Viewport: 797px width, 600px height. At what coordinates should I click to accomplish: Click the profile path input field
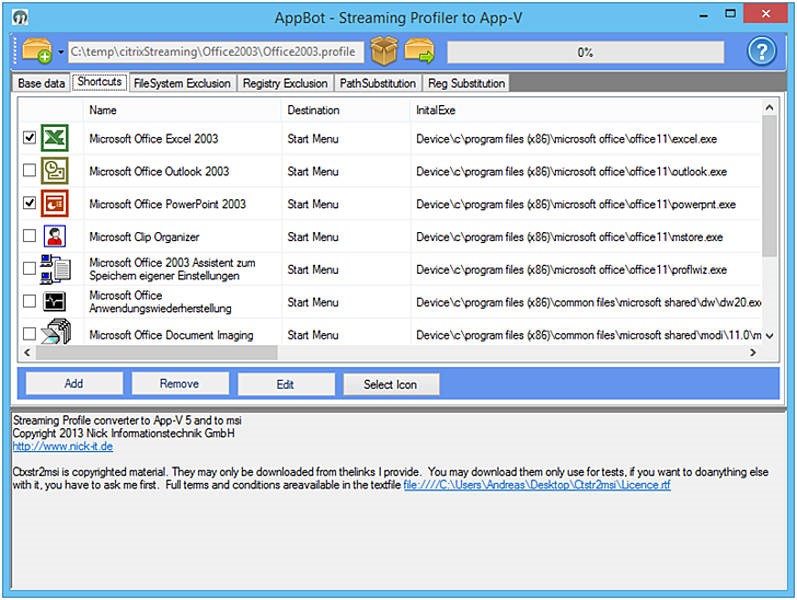click(216, 52)
